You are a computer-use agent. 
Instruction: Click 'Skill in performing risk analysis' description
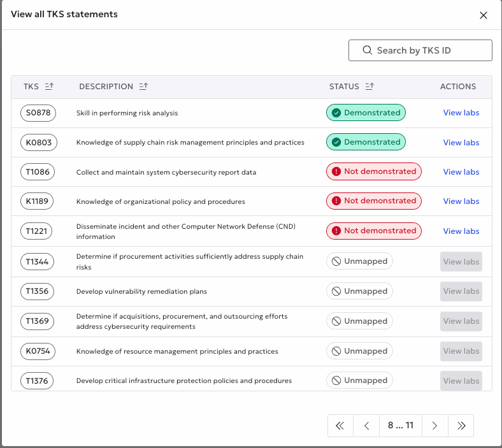[x=127, y=113]
